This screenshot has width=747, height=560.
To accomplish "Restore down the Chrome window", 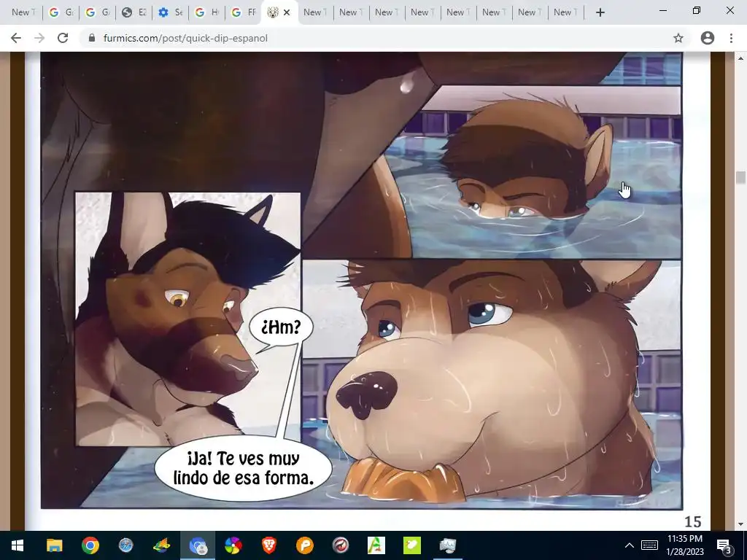I will [697, 10].
